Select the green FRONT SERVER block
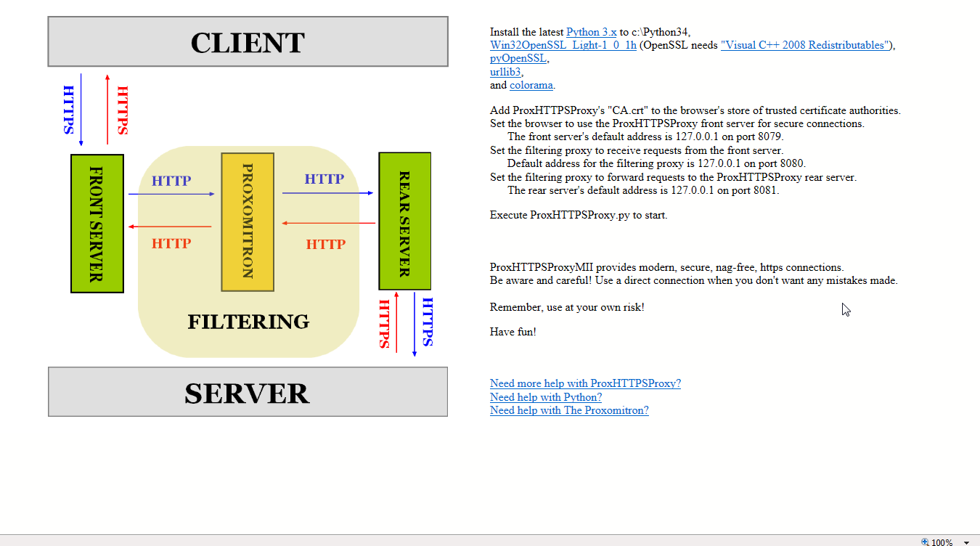Screen dimensions: 980x546 tap(97, 224)
